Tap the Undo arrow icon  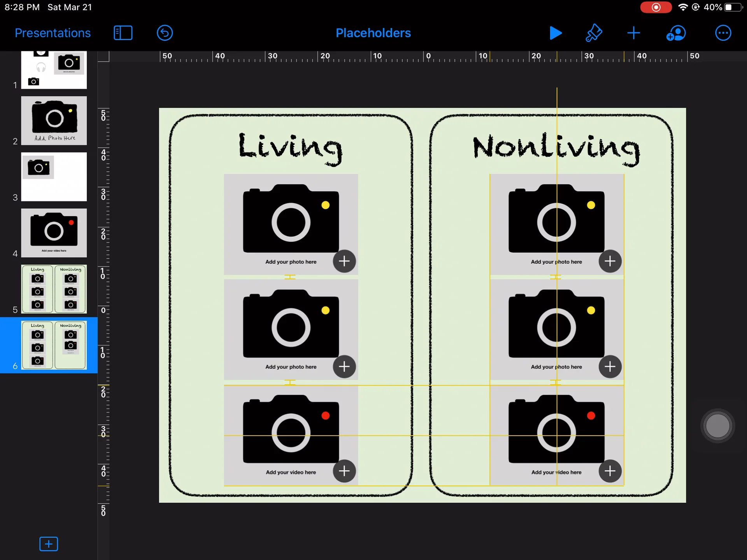point(165,33)
